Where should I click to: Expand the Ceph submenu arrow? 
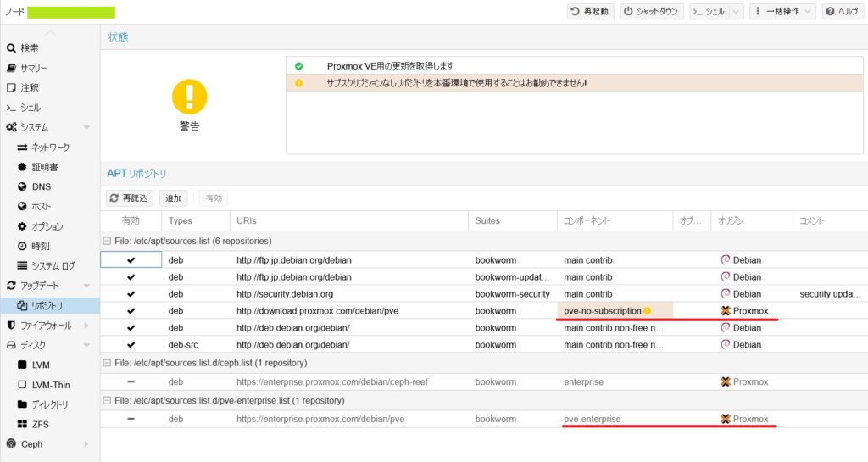tap(86, 443)
